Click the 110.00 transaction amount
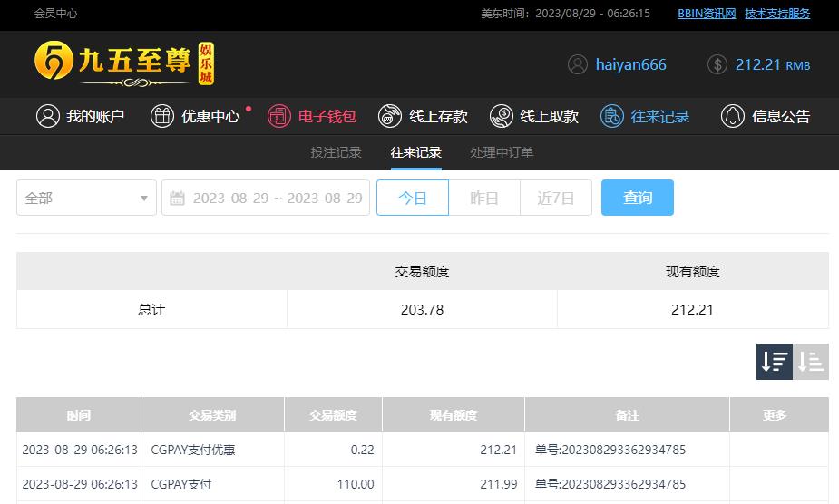The image size is (839, 504). (x=356, y=484)
